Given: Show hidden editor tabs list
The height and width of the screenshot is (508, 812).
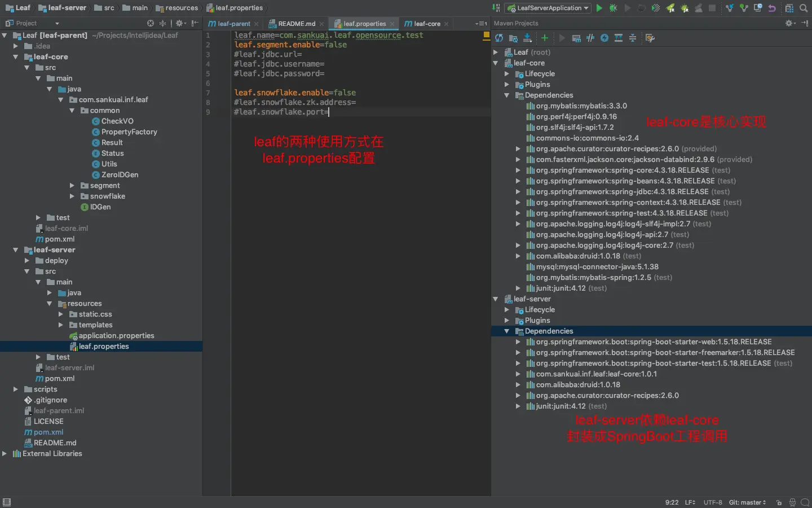Looking at the screenshot, I should (x=481, y=24).
